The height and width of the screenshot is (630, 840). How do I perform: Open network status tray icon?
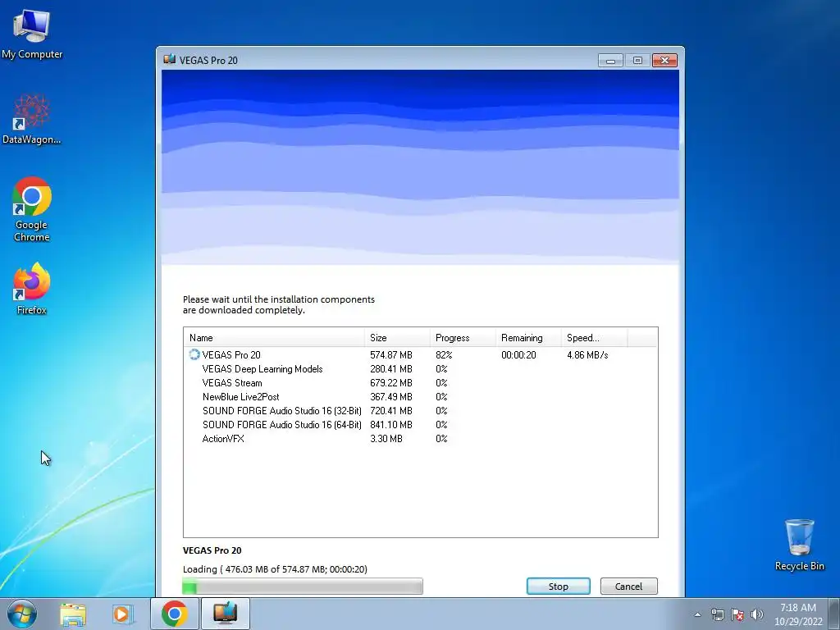tap(717, 614)
